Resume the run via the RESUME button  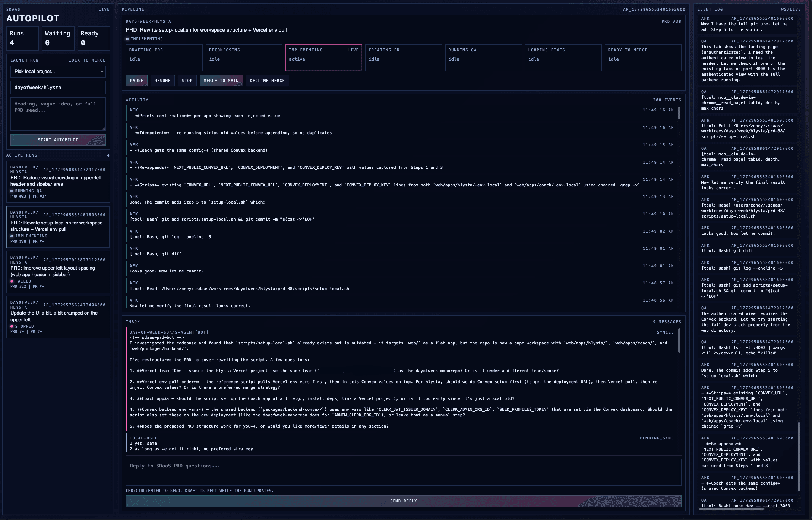162,81
